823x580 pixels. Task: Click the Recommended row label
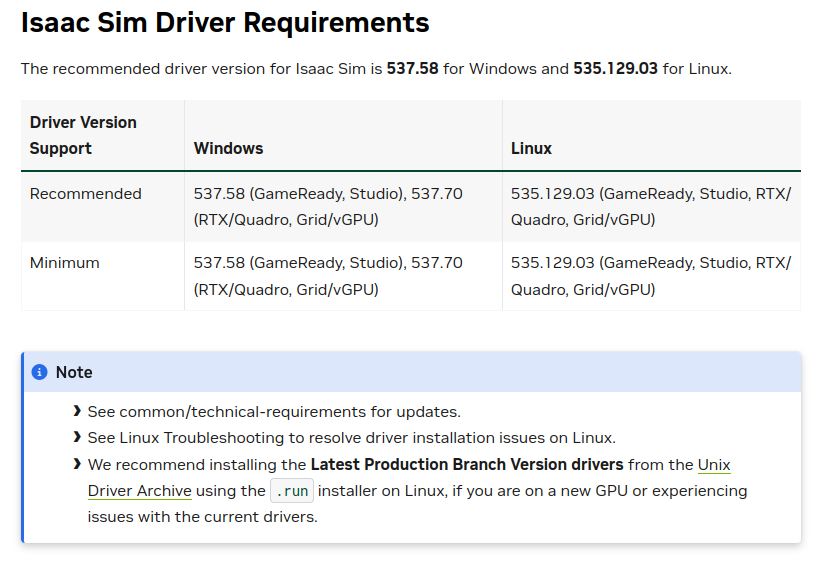pos(86,194)
